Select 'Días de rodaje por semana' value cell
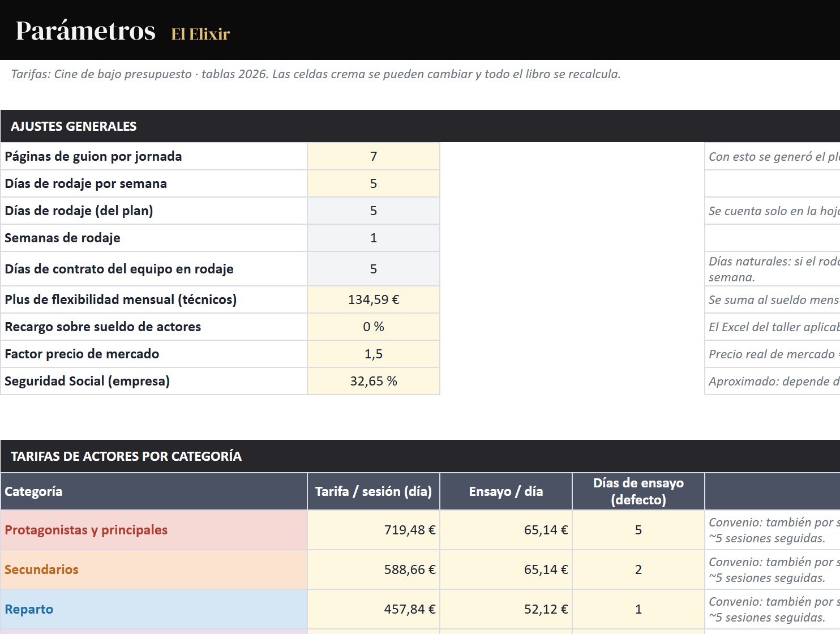Screen dimensions: 840x634 (374, 183)
